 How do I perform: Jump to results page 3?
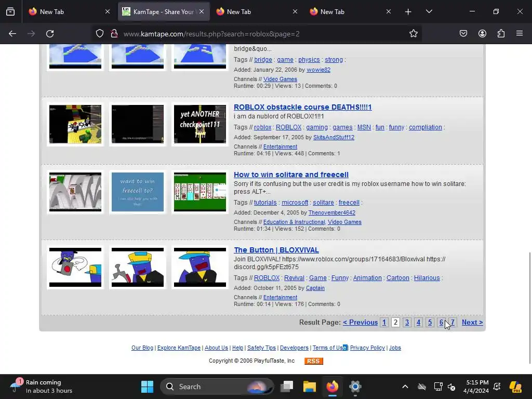point(407,322)
